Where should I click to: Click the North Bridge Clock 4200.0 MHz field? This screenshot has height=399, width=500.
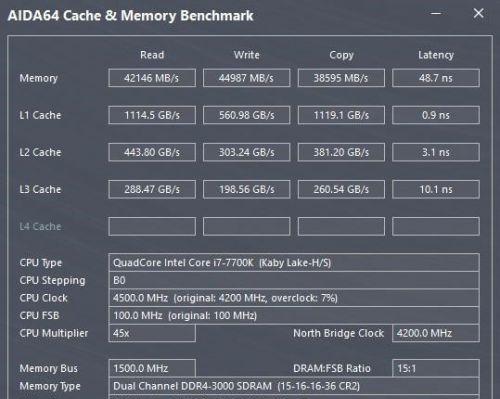click(436, 333)
